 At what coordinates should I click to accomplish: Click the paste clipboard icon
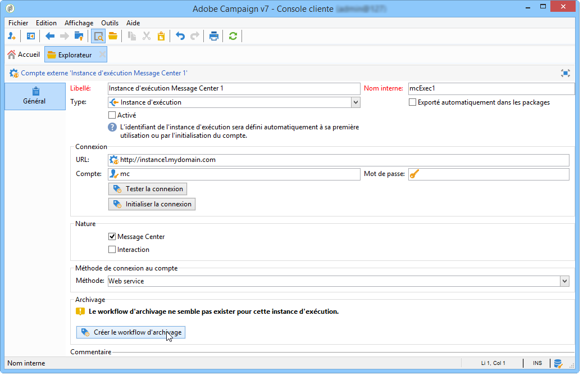[x=161, y=36]
